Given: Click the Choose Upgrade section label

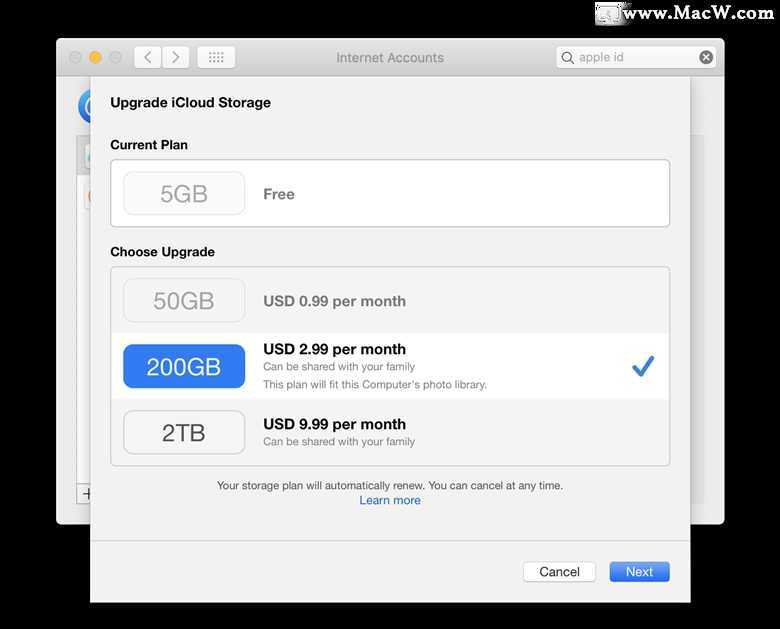Looking at the screenshot, I should (163, 252).
